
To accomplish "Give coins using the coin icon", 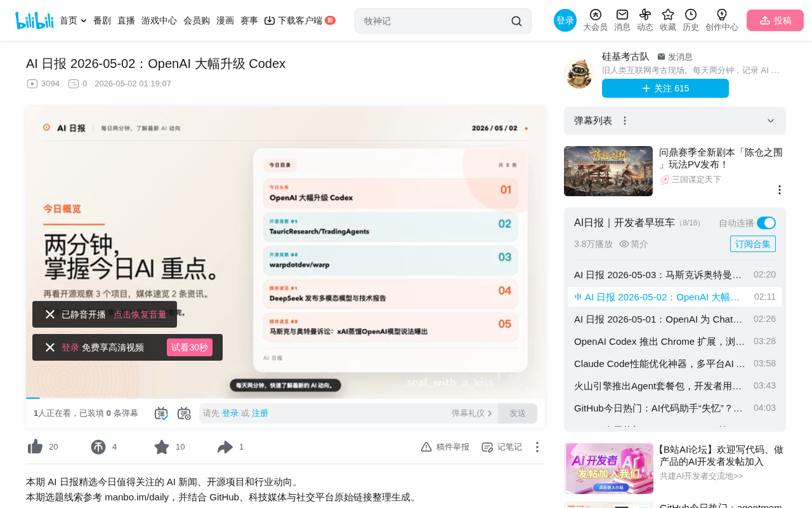I will [x=98, y=447].
